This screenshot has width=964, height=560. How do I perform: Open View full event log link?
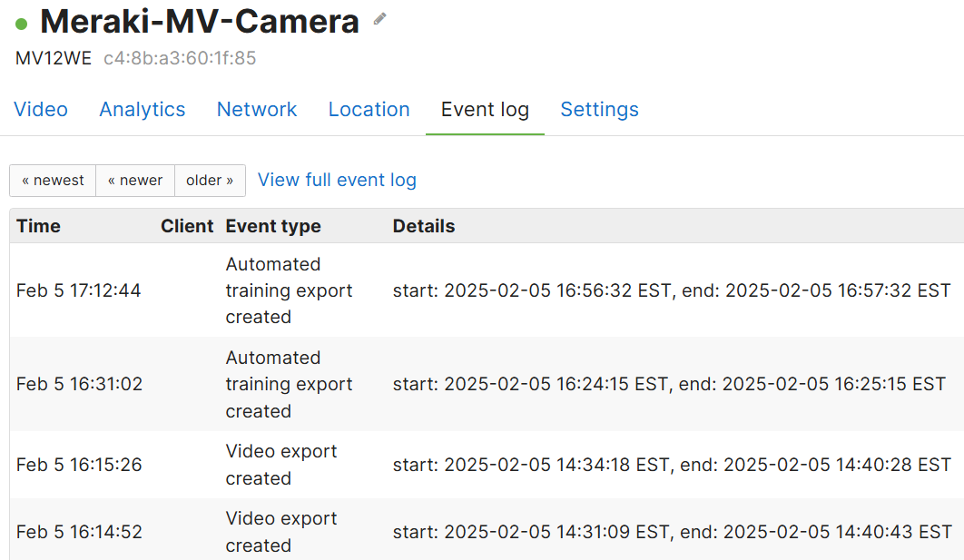(337, 180)
